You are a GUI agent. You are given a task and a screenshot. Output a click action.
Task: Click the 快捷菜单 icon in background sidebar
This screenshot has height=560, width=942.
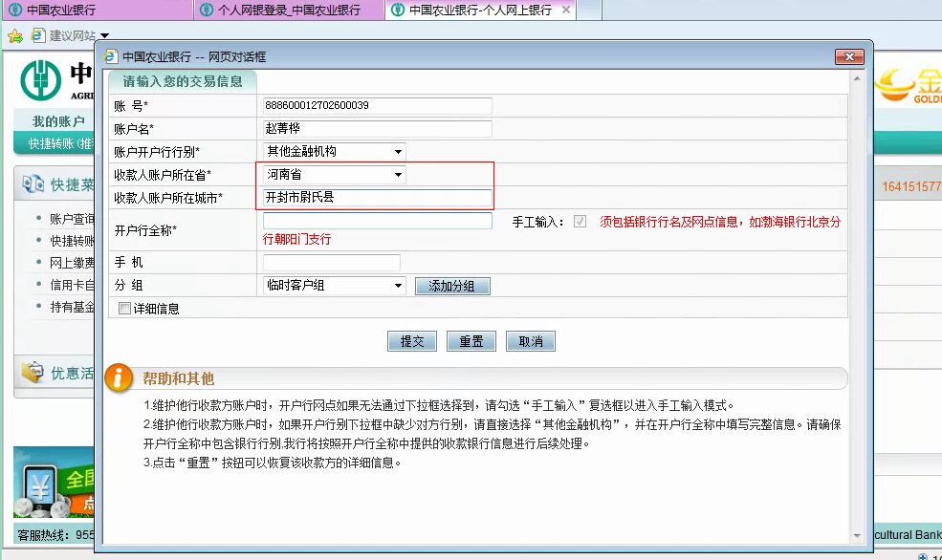[x=33, y=183]
